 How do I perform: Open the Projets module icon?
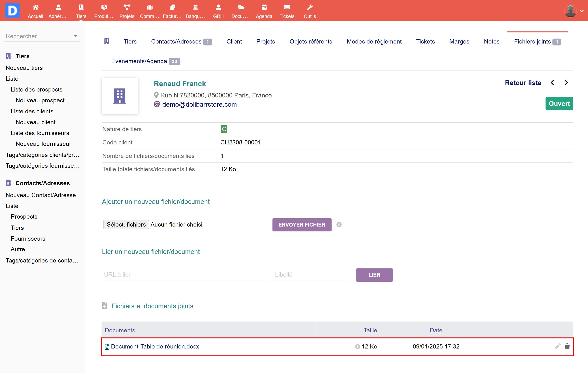[x=127, y=7]
